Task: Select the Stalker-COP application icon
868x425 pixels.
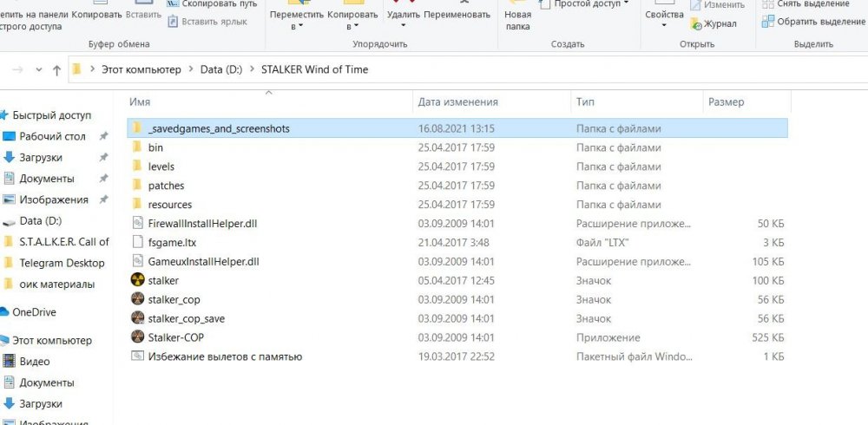Action: [x=137, y=337]
